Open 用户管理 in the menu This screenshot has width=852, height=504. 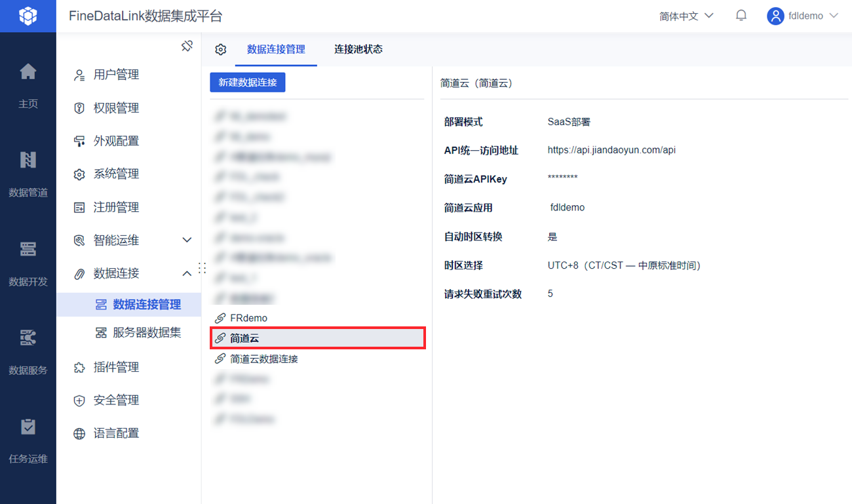116,75
